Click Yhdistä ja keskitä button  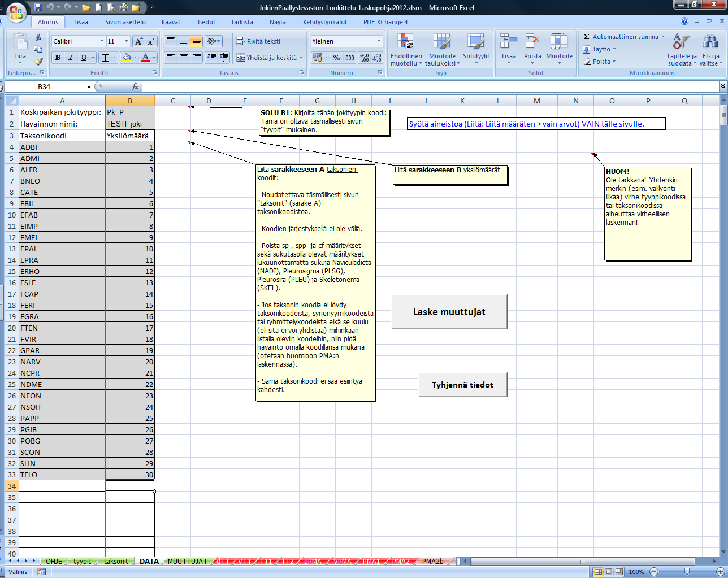270,58
